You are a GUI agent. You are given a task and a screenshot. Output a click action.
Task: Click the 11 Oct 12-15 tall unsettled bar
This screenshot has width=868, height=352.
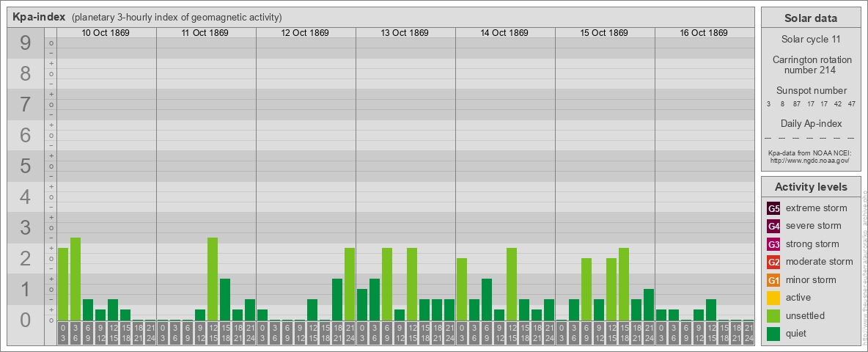[x=213, y=279]
